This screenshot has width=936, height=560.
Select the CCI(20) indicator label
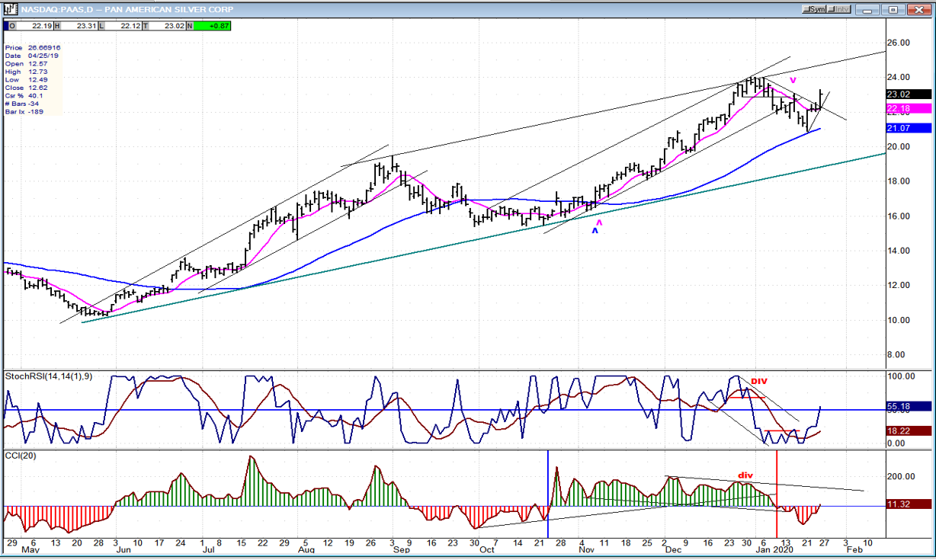pos(21,456)
